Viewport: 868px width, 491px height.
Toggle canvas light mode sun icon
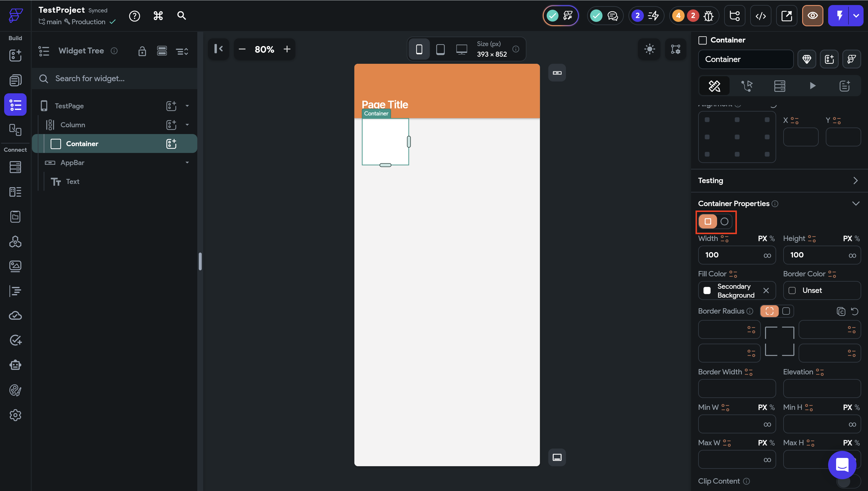(649, 49)
